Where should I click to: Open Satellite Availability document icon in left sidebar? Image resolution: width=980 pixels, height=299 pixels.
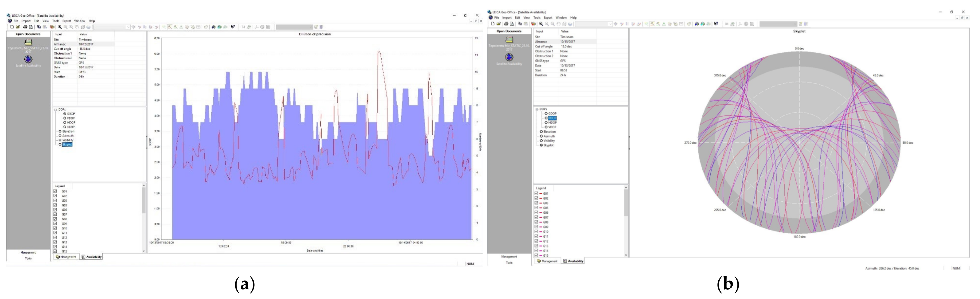tap(28, 59)
